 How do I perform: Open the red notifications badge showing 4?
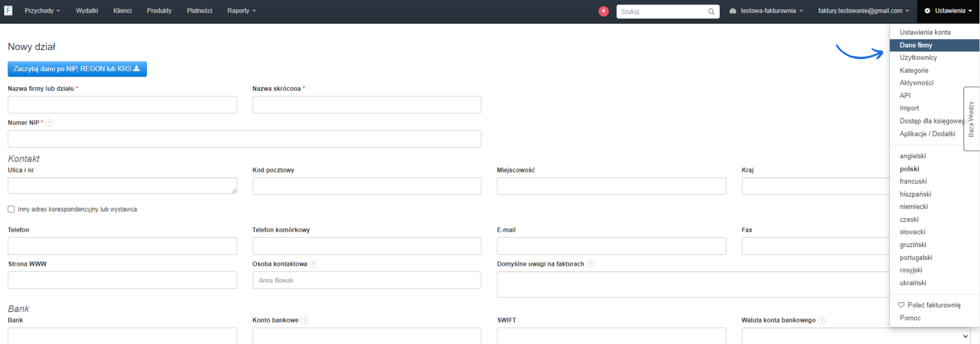(603, 11)
